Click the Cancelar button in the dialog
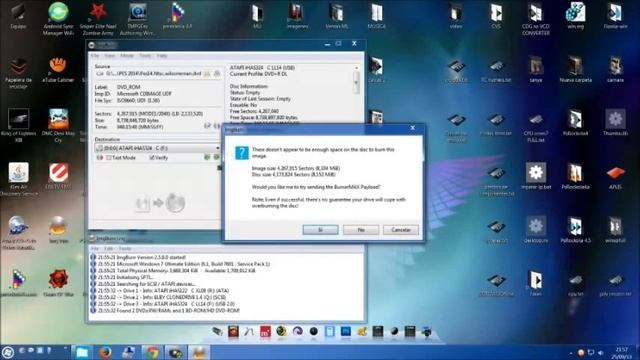Screen dimensions: 640x360 tap(401, 230)
